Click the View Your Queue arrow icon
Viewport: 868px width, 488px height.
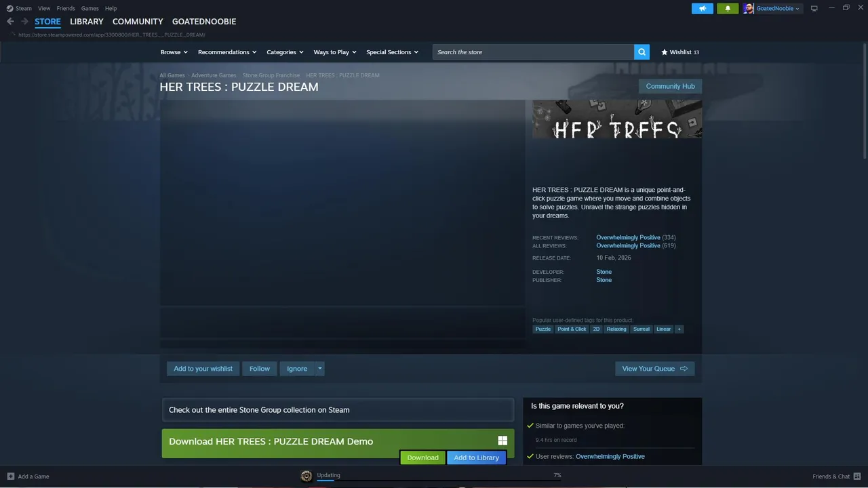pos(684,369)
